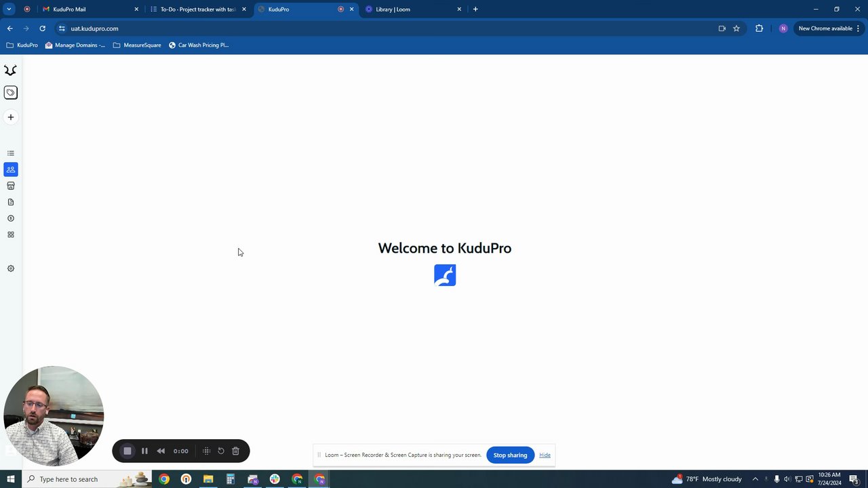The width and height of the screenshot is (868, 488).
Task: Open the notification center icon
Action: 854,479
